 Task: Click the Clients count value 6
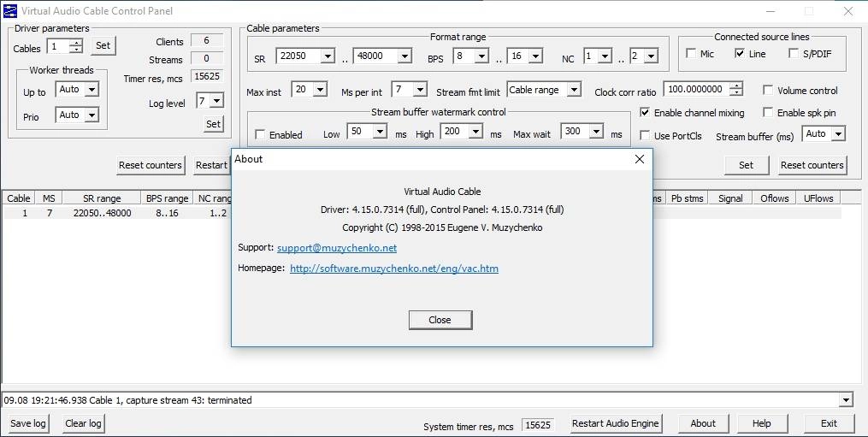(206, 40)
